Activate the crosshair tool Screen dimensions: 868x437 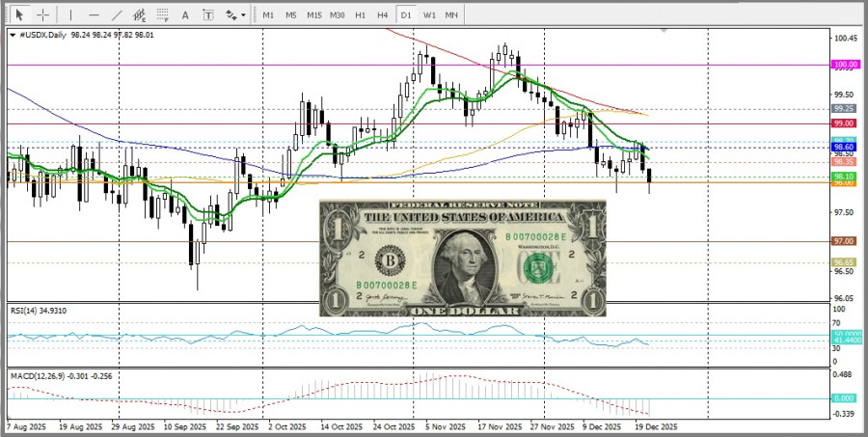coord(42,14)
